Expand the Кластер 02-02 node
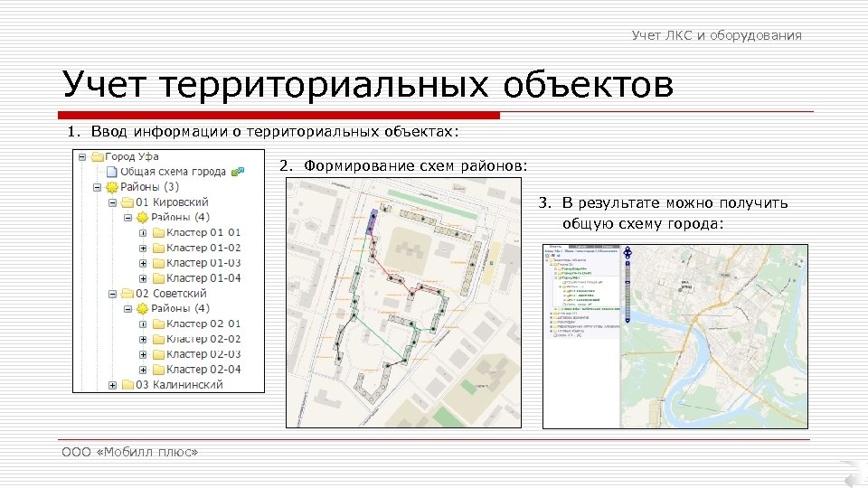 (x=143, y=340)
